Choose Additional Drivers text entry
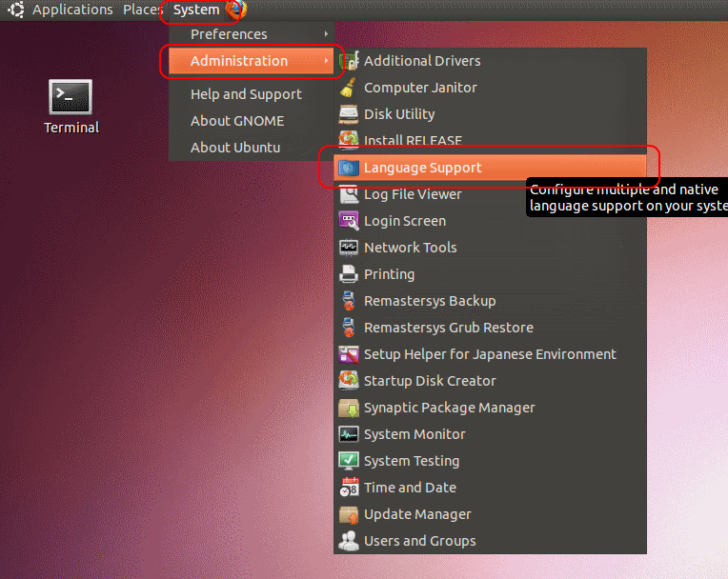728x579 pixels. (422, 61)
